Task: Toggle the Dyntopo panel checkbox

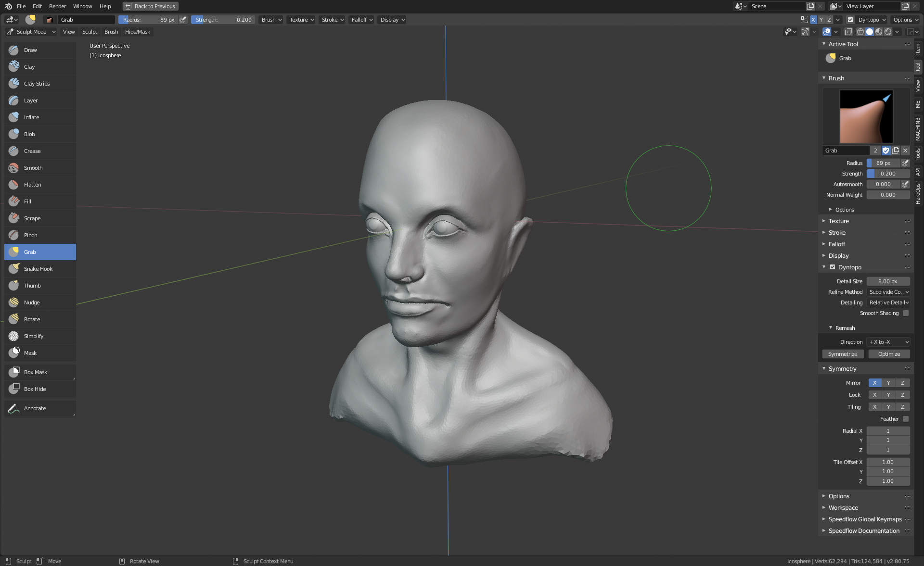Action: click(x=833, y=267)
